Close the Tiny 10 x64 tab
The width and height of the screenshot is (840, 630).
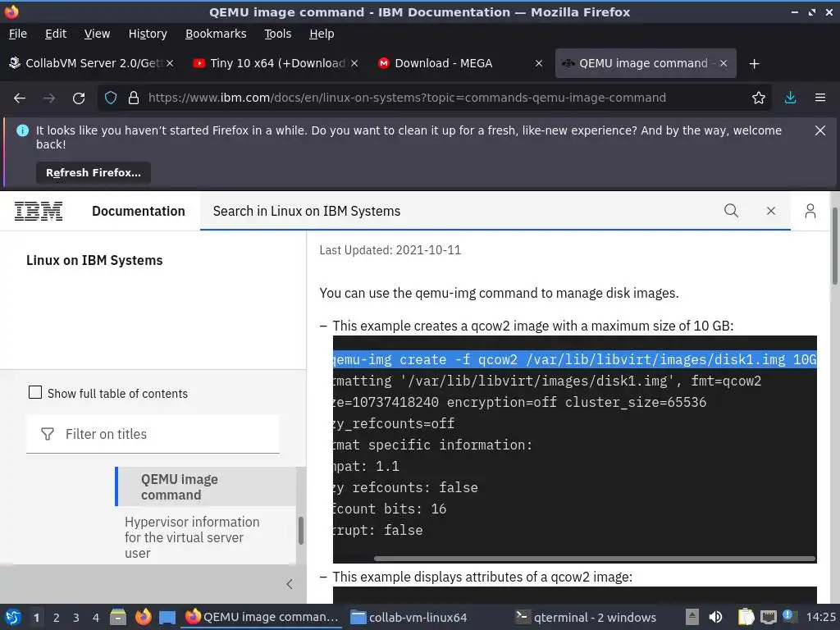tap(354, 63)
